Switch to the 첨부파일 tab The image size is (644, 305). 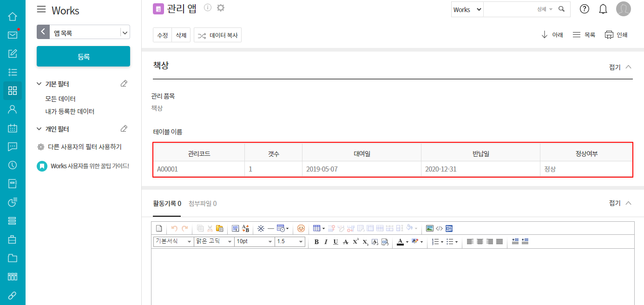click(202, 203)
